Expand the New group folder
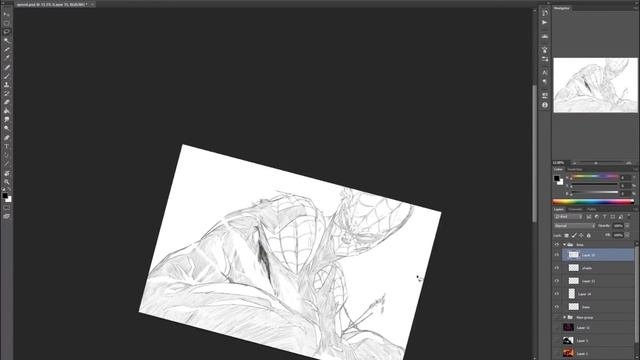 pos(564,317)
